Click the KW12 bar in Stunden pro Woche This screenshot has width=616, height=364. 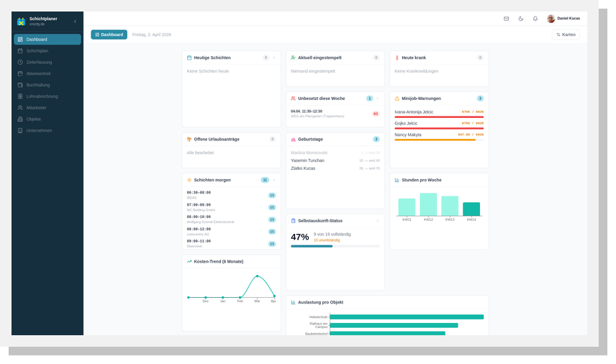tap(428, 204)
